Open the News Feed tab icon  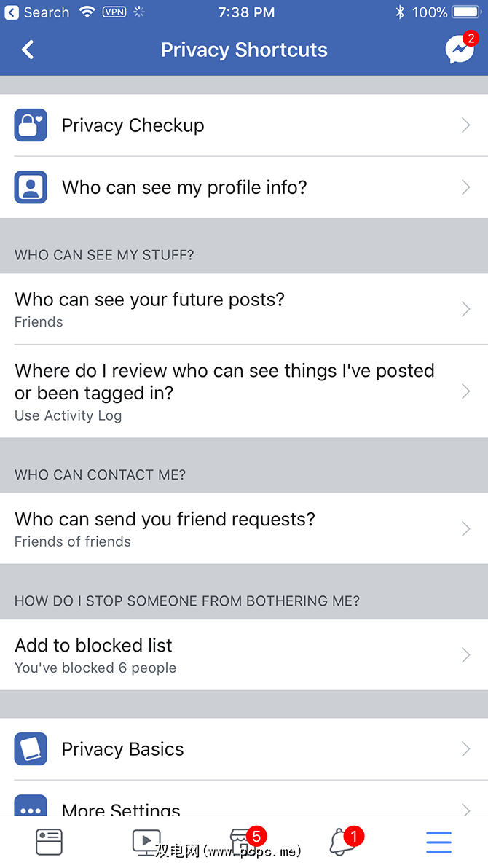pos(50,842)
